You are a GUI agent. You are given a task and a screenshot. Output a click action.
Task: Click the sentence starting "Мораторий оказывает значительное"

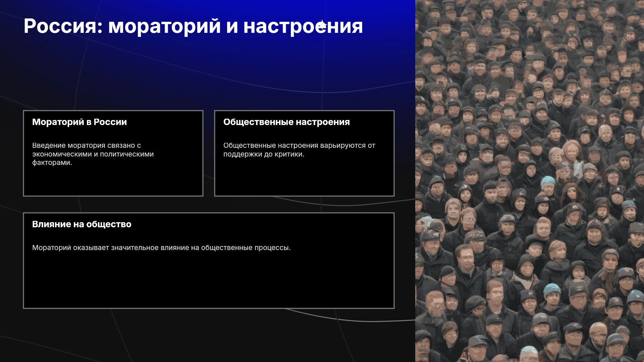[x=161, y=248]
